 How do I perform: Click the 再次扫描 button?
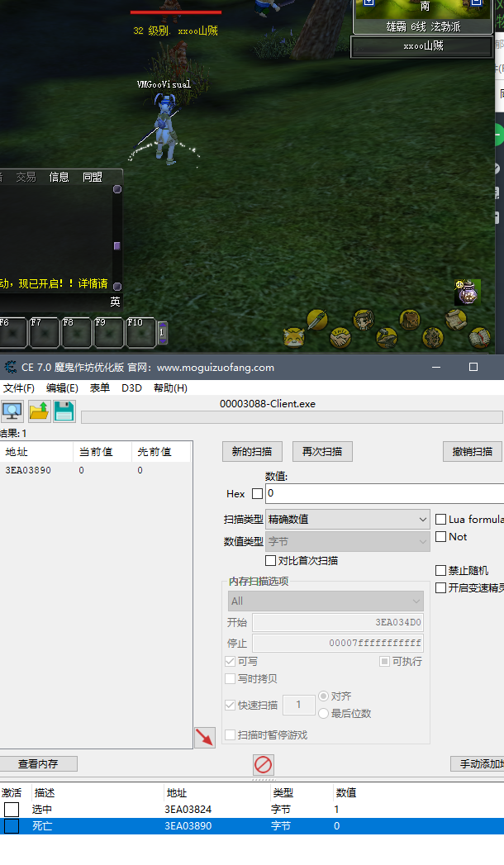click(x=322, y=452)
